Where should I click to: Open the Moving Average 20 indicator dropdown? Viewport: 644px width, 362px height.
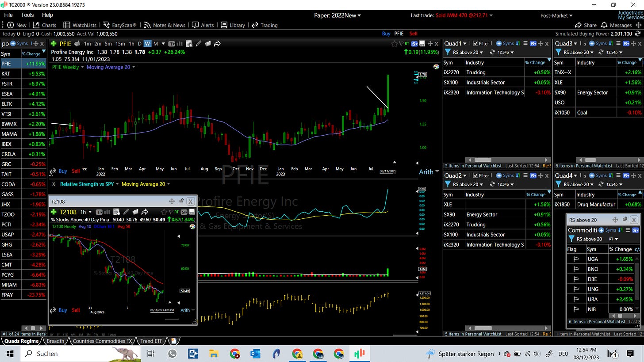(111, 67)
